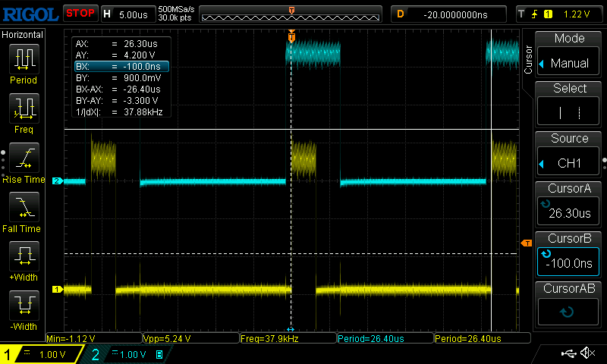Click the USB connection status icon
The height and width of the screenshot is (364, 607).
pos(568,353)
